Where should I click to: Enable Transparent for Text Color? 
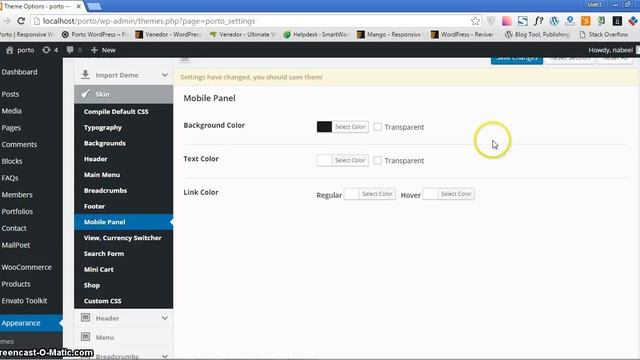click(x=378, y=160)
